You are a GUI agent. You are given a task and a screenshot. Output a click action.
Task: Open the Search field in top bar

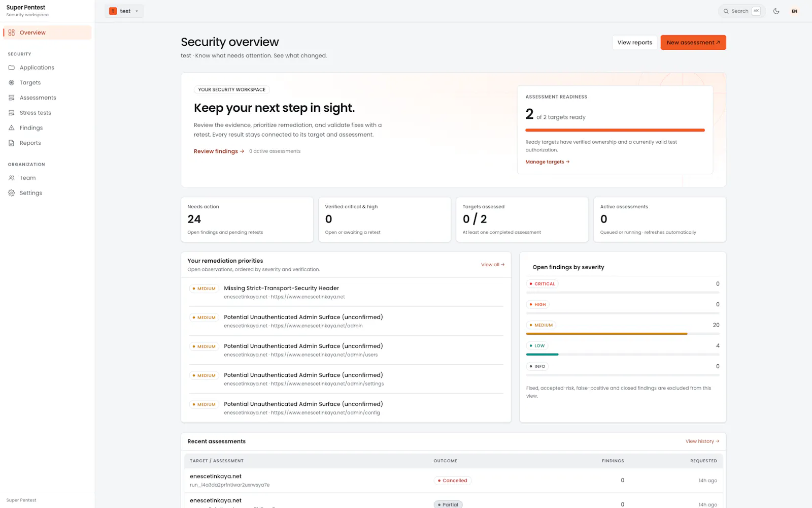tap(742, 11)
